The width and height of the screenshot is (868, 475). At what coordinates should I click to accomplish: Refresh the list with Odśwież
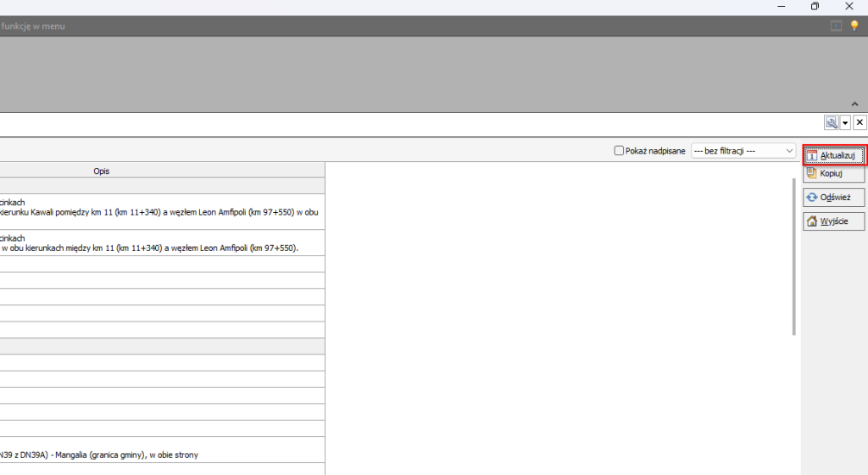click(x=834, y=197)
